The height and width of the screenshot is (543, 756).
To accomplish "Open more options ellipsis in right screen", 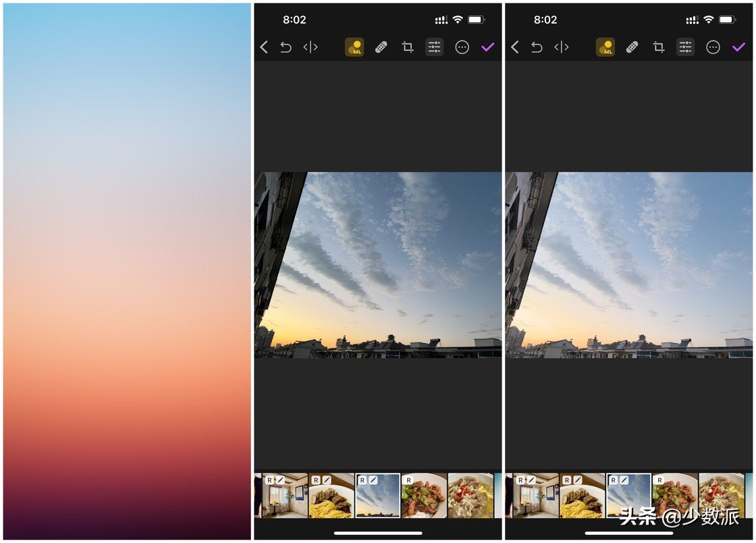I will [x=713, y=47].
